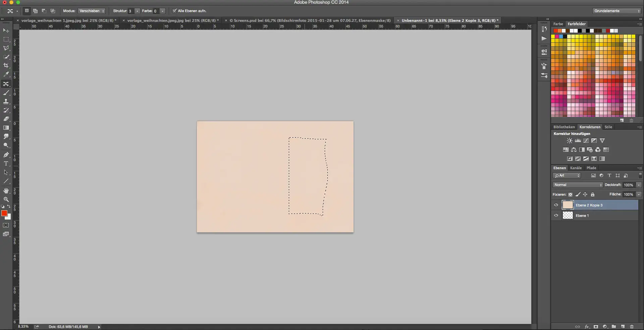The image size is (644, 330).
Task: Open the blend mode dropdown set to Normal
Action: [x=577, y=185]
